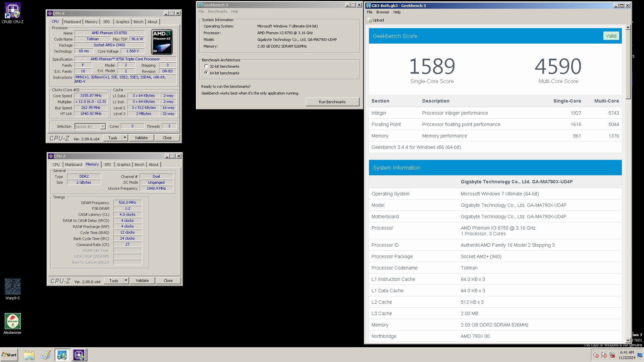Select 32-bit benchmarks radio button
The width and height of the screenshot is (644, 362).
(206, 66)
